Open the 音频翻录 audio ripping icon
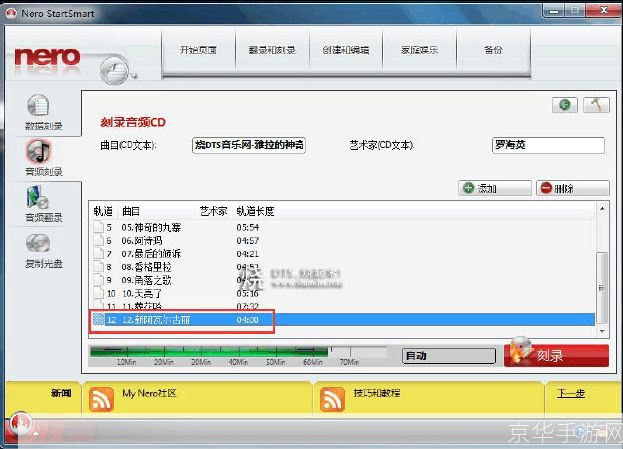 point(37,197)
